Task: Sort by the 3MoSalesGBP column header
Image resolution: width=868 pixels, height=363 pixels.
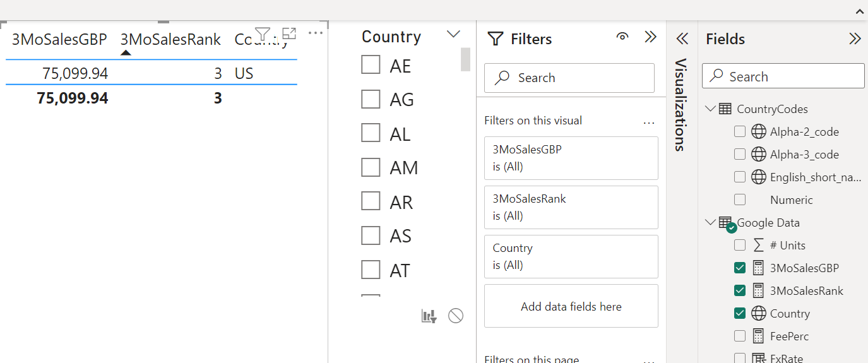Action: [59, 39]
